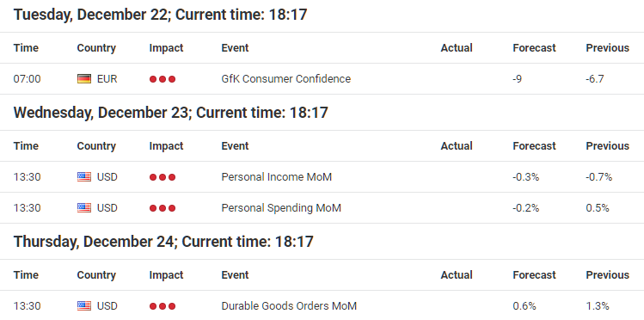Click US flag beside Personal Spending MoM
The image size is (644, 320).
point(84,208)
